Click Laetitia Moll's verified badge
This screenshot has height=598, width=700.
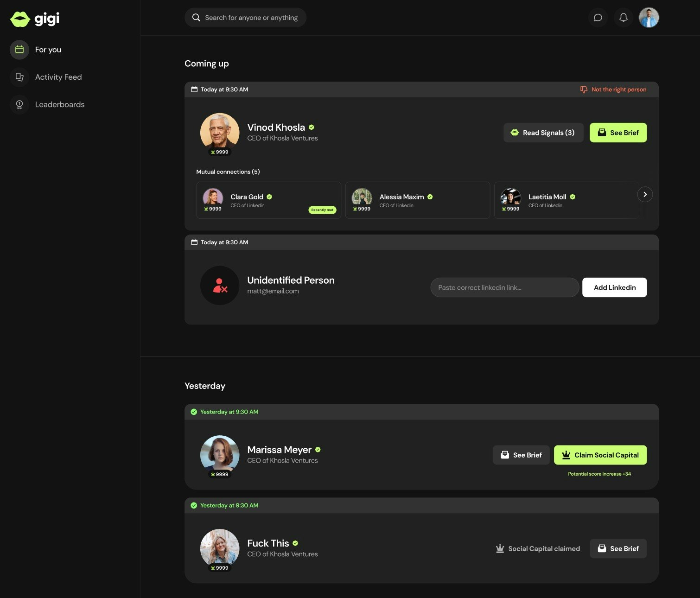point(573,197)
